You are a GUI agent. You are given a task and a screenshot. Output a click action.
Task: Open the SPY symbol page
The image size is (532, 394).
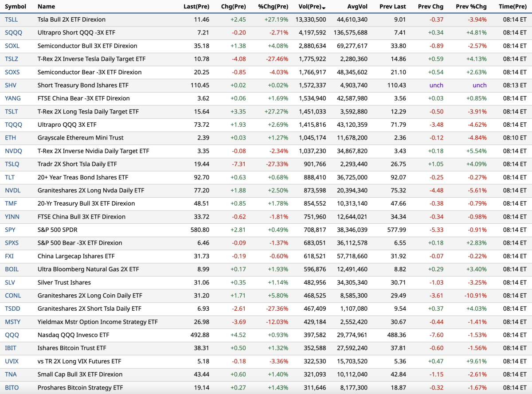tap(10, 230)
